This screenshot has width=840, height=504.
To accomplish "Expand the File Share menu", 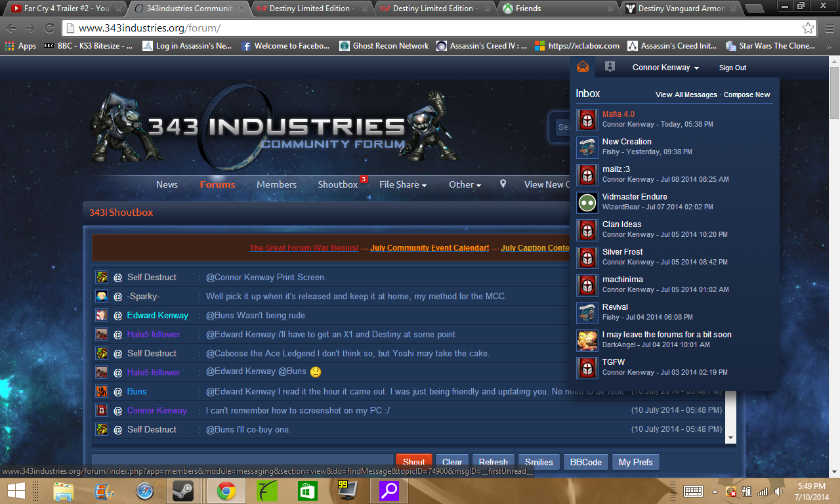I will tap(402, 184).
